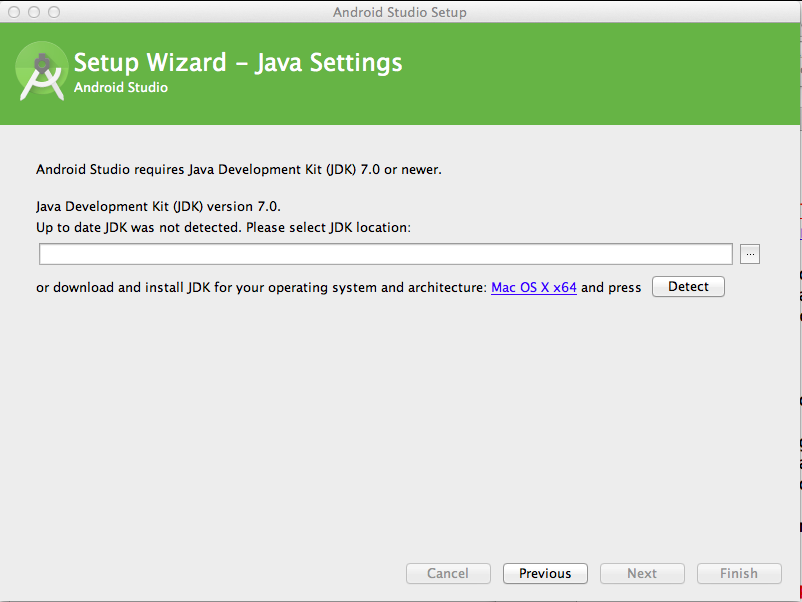802x602 pixels.
Task: Close the setup window using red button
Action: tap(14, 12)
